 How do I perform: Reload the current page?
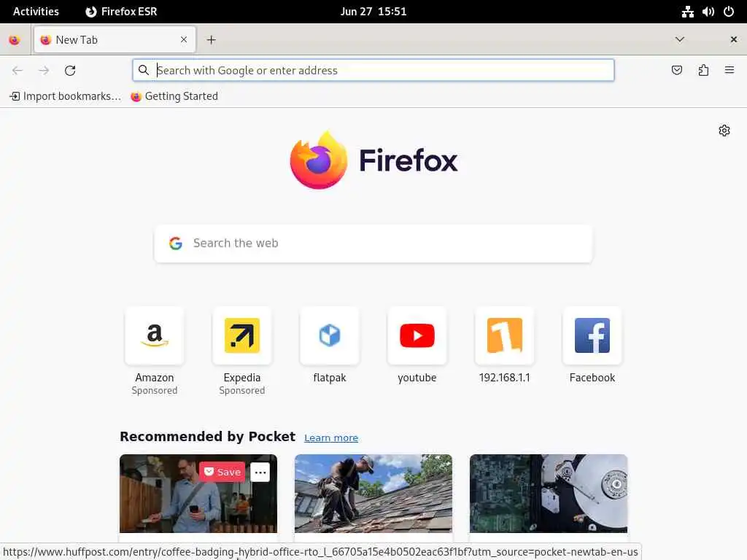[70, 71]
